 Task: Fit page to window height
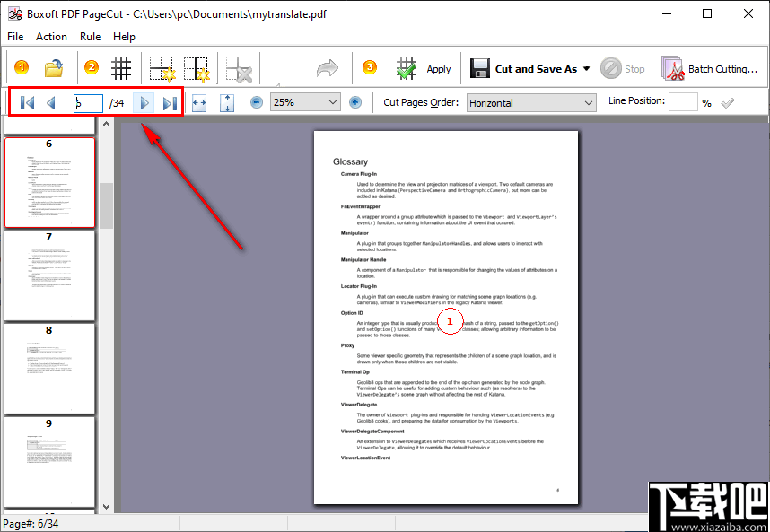point(226,101)
